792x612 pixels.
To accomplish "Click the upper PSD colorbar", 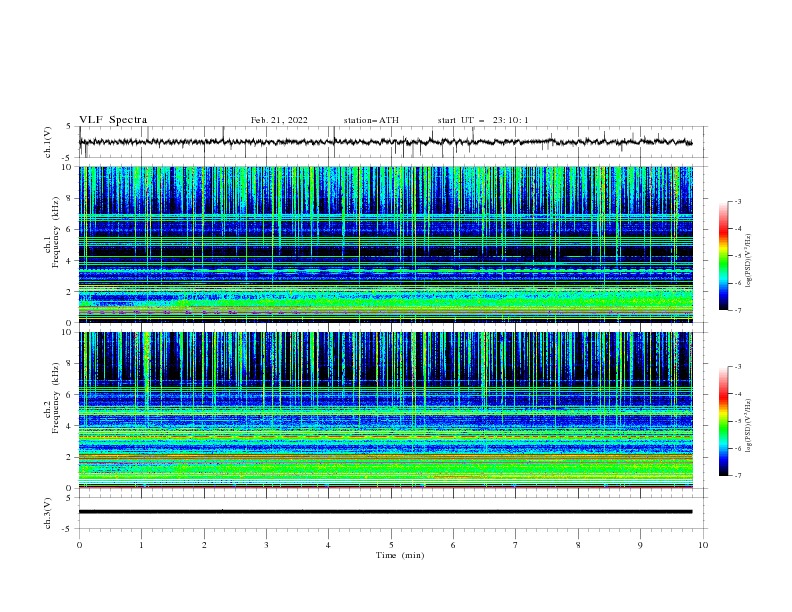I will [723, 256].
